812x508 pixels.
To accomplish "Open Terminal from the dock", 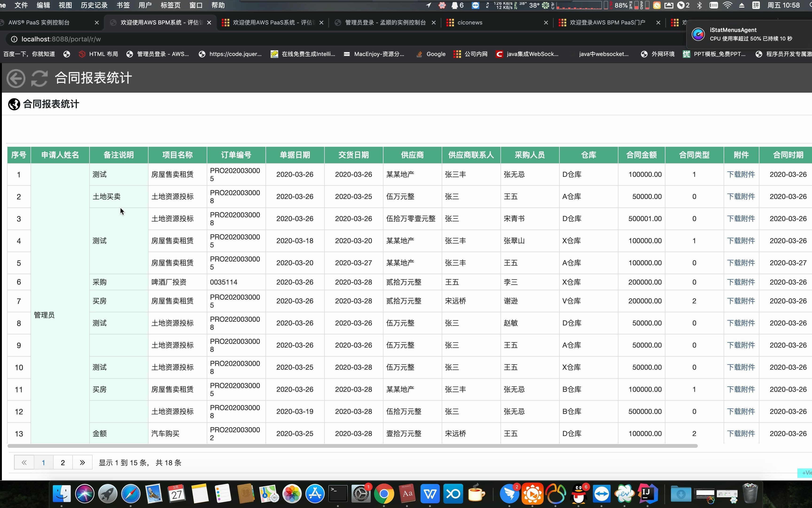I will point(338,494).
